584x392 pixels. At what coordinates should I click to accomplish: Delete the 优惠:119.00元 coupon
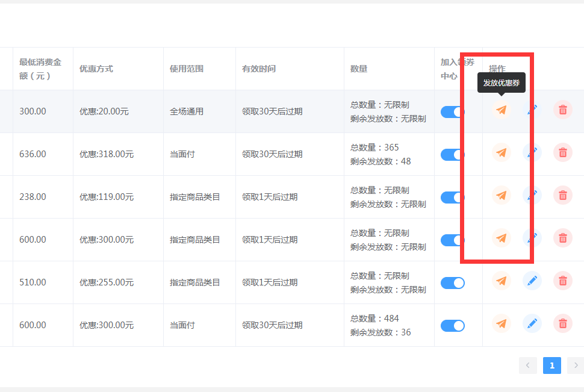pyautogui.click(x=563, y=195)
